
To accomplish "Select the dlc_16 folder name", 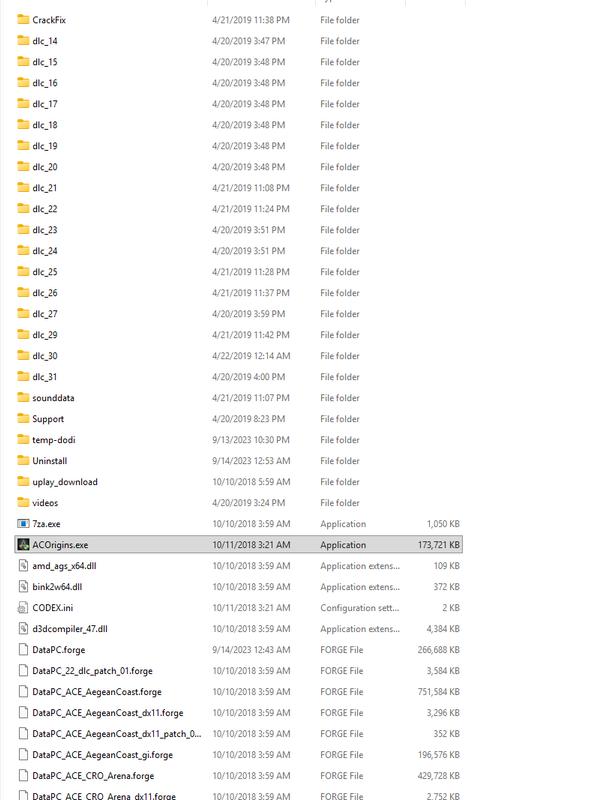I will pyautogui.click(x=45, y=83).
